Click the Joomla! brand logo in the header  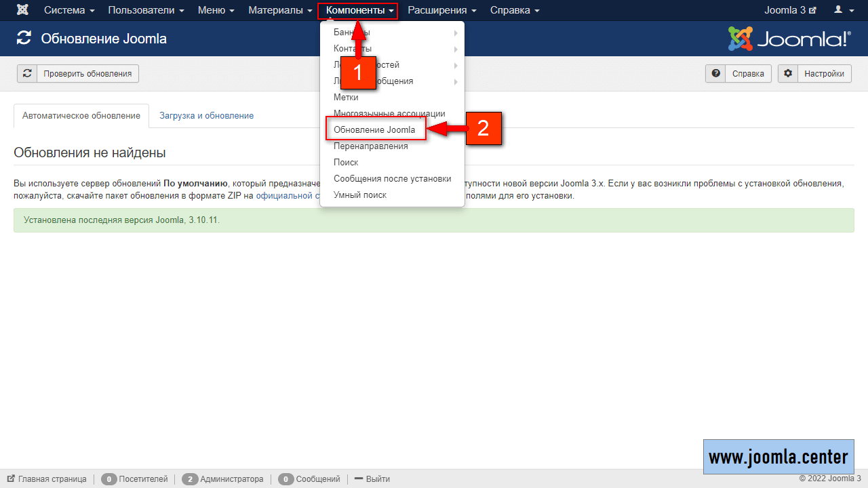tap(789, 39)
